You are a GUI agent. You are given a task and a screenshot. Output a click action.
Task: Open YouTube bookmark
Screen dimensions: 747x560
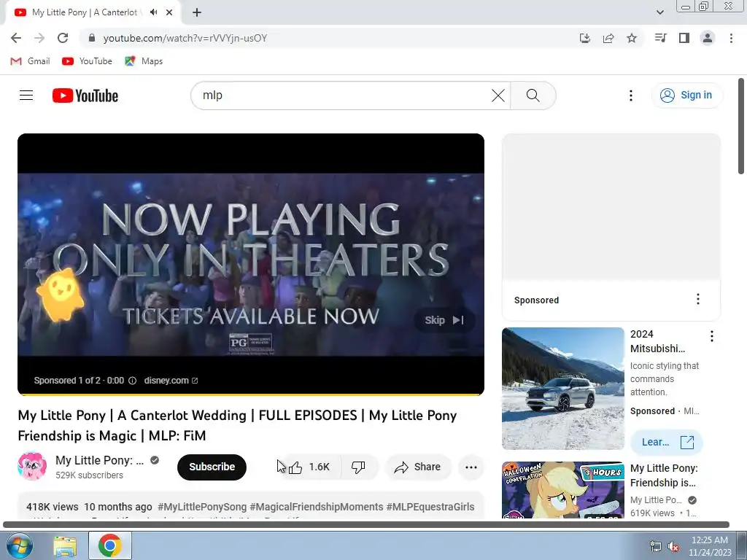[x=88, y=61]
